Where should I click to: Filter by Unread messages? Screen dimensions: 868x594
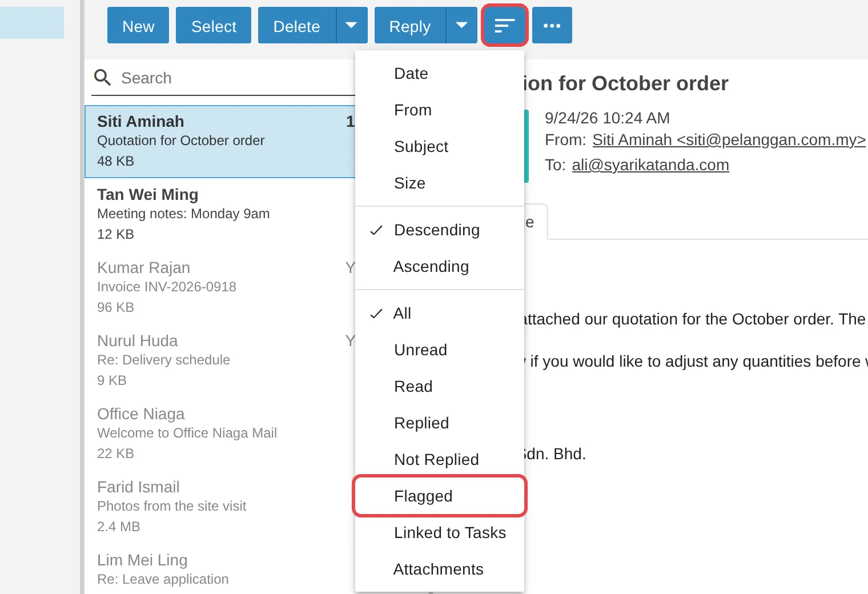coord(440,350)
